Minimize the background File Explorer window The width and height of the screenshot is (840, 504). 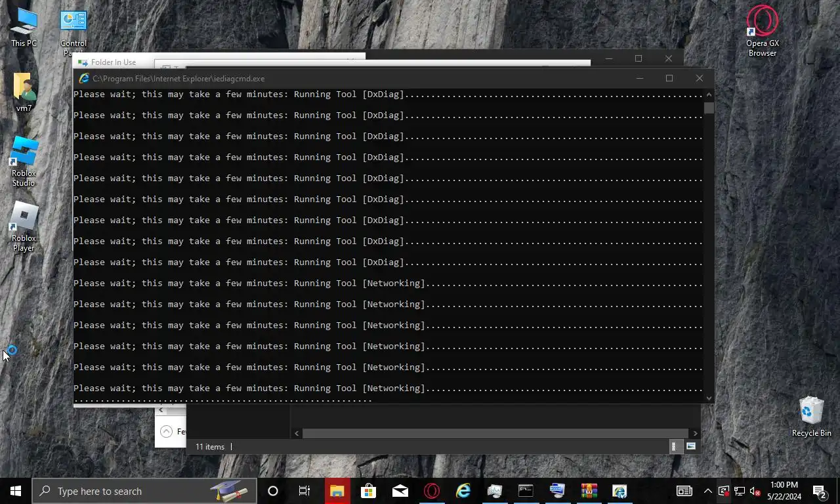pos(608,58)
